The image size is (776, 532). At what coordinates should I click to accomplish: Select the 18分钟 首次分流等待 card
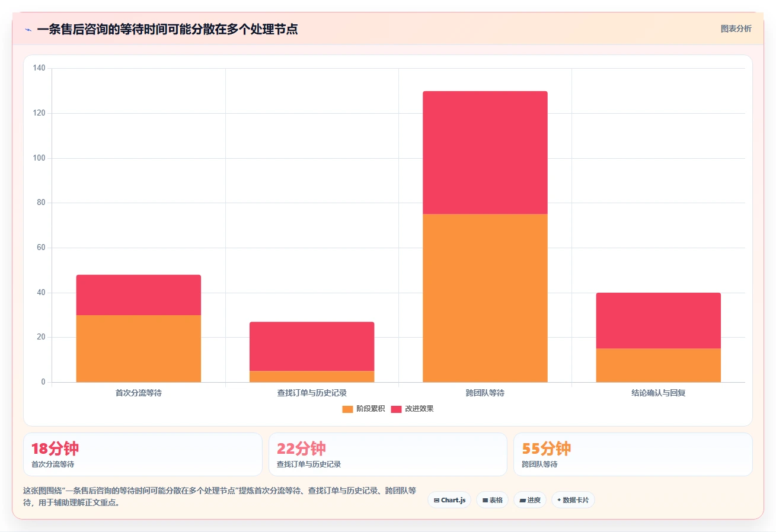tap(143, 454)
